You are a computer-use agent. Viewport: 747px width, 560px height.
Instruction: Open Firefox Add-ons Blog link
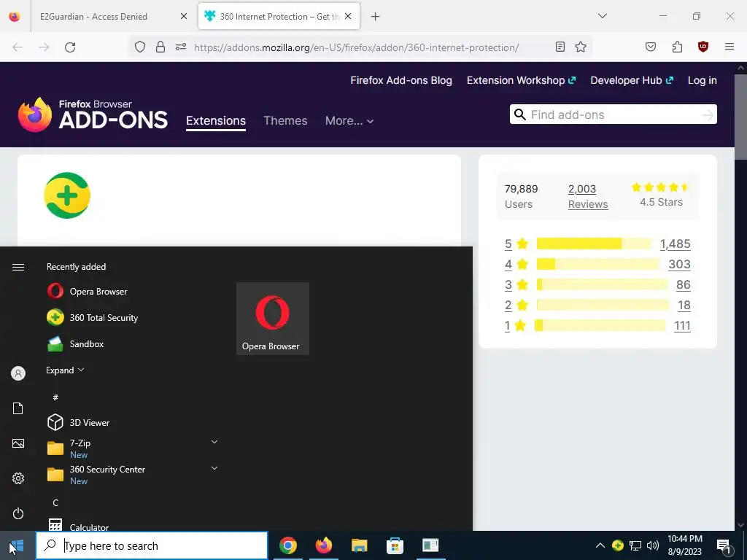click(x=401, y=80)
